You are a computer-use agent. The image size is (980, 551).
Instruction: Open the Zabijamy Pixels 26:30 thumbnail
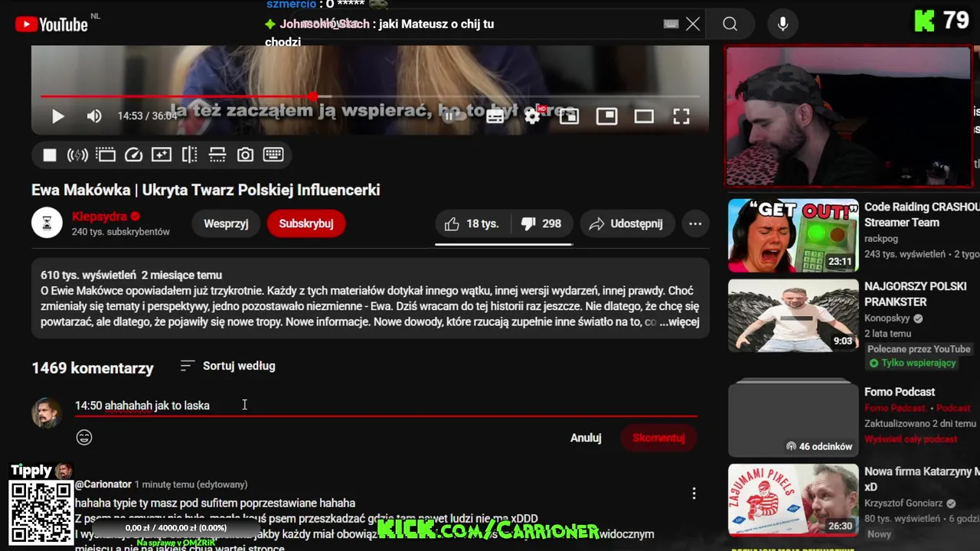click(x=793, y=500)
